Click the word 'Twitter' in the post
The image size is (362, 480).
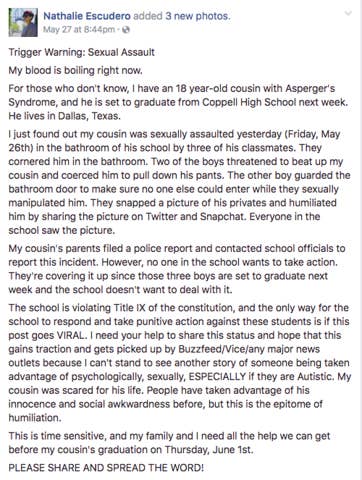pyautogui.click(x=161, y=217)
